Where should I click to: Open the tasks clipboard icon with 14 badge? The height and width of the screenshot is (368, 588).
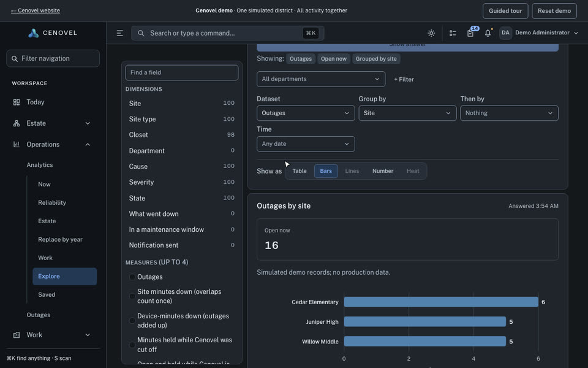point(470,33)
